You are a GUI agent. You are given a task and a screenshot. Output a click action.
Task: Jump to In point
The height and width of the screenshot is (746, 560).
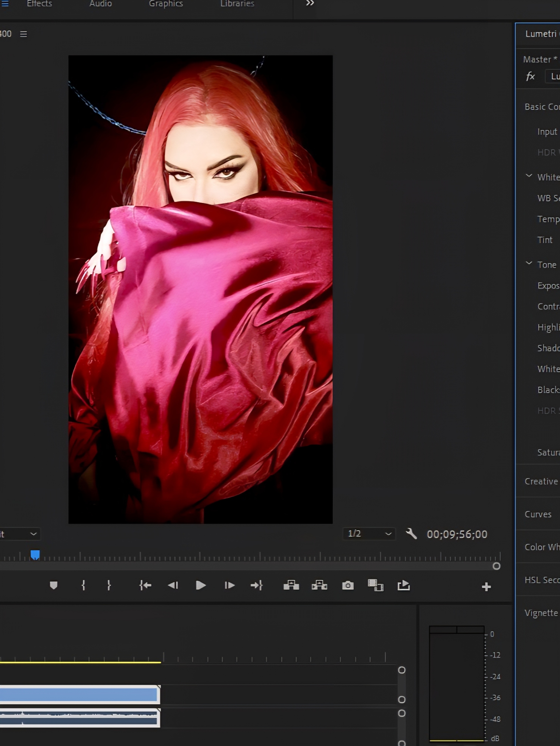pos(145,585)
